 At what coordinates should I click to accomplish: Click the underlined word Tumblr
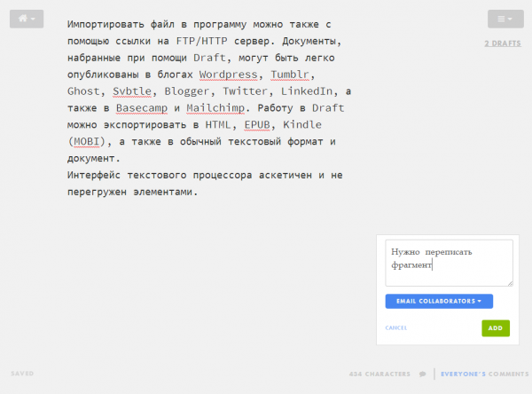[286, 75]
